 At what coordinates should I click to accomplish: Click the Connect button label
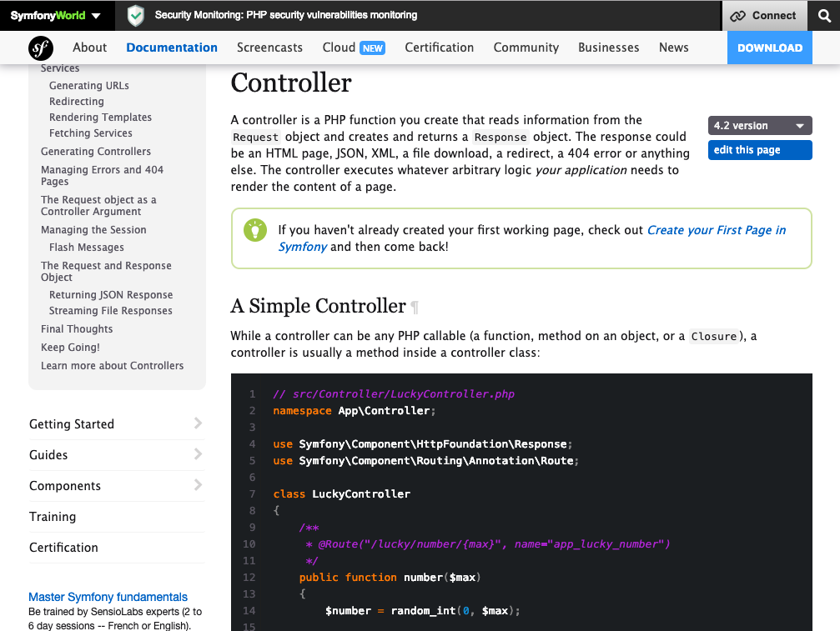pos(773,16)
